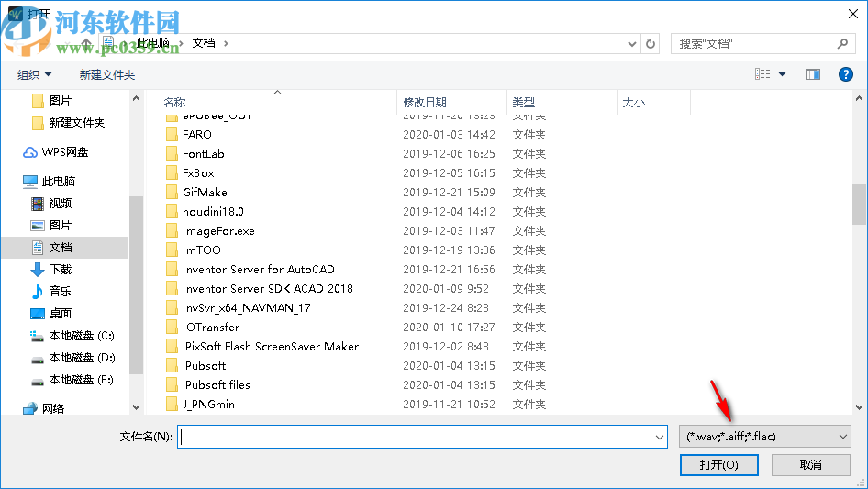The height and width of the screenshot is (489, 868).
Task: Click file list scroll up arrow
Action: 859,98
